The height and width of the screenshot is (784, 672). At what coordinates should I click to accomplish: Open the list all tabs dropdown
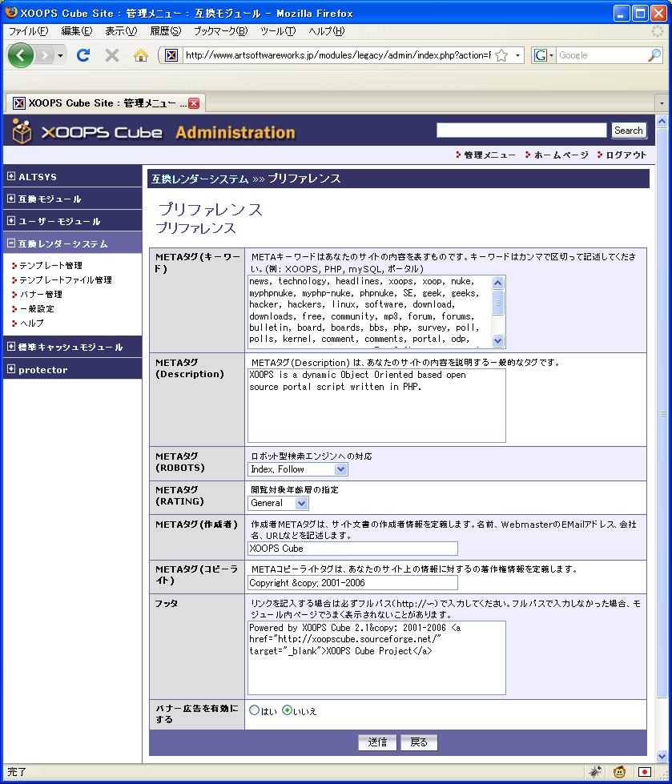pos(662,103)
